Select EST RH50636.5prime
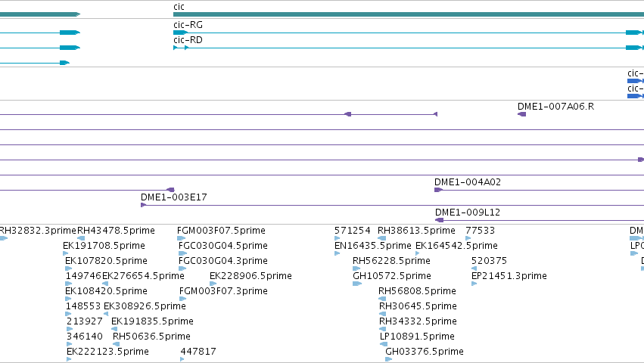The height and width of the screenshot is (363, 644). coord(151,337)
